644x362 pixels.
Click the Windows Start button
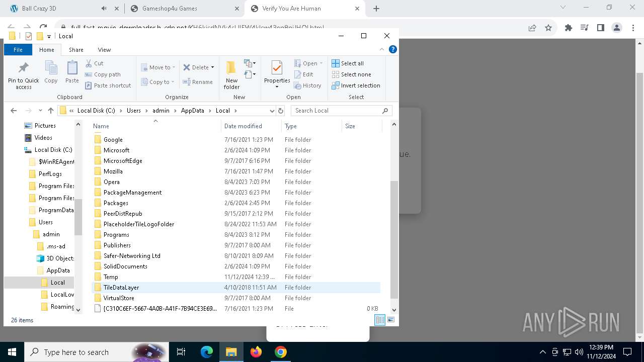point(12,352)
